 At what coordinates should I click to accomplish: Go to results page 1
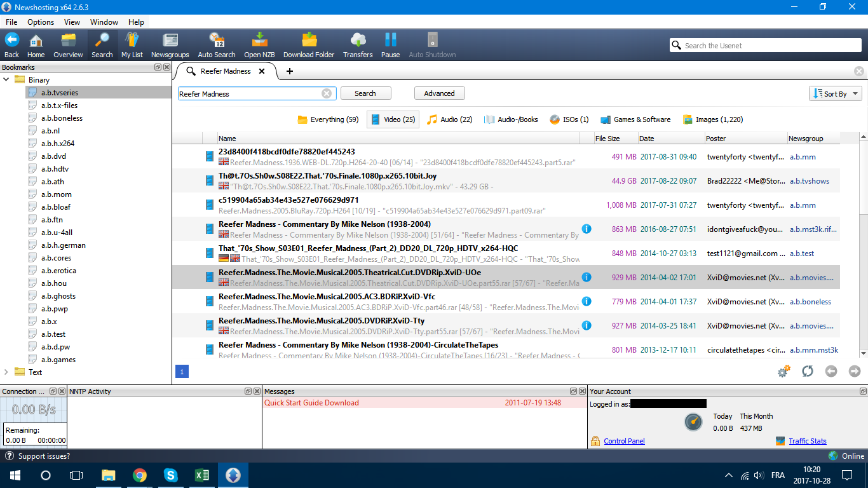[x=182, y=371]
